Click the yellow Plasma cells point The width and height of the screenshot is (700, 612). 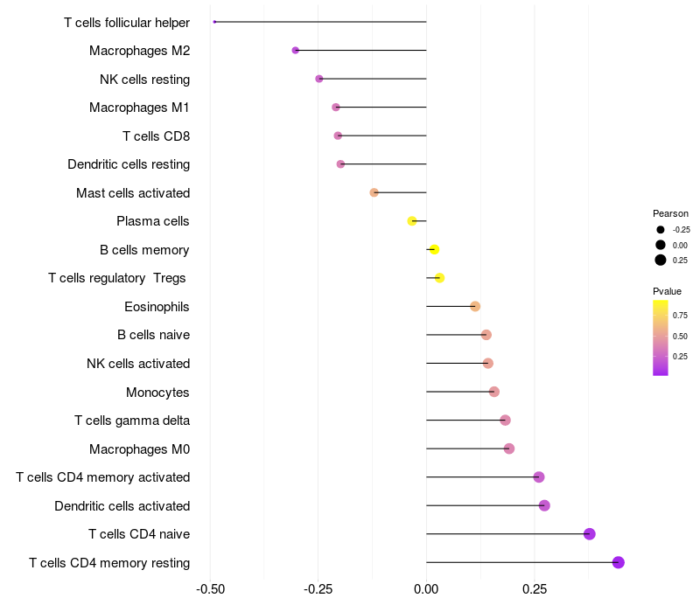click(x=412, y=221)
